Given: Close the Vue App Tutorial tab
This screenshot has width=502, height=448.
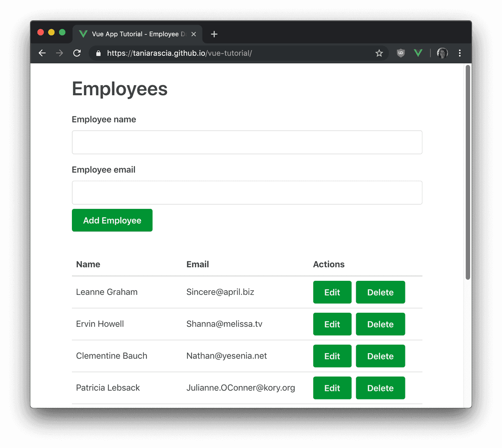Looking at the screenshot, I should [194, 34].
